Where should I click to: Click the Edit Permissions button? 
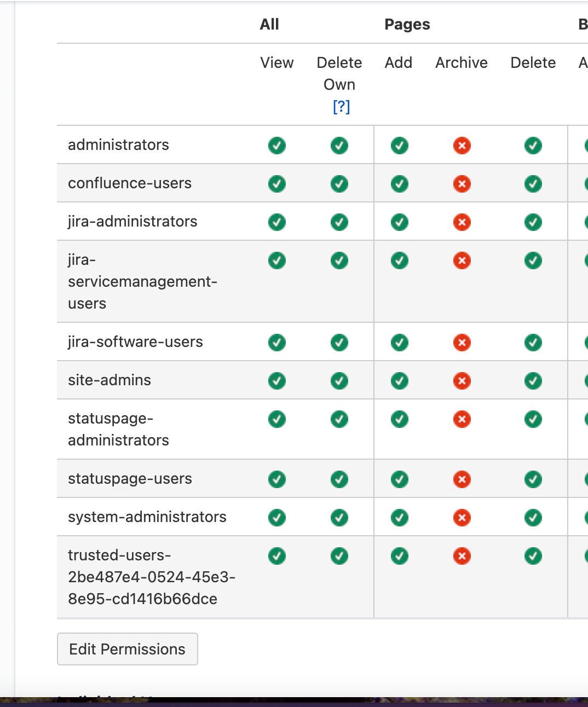[x=128, y=649]
